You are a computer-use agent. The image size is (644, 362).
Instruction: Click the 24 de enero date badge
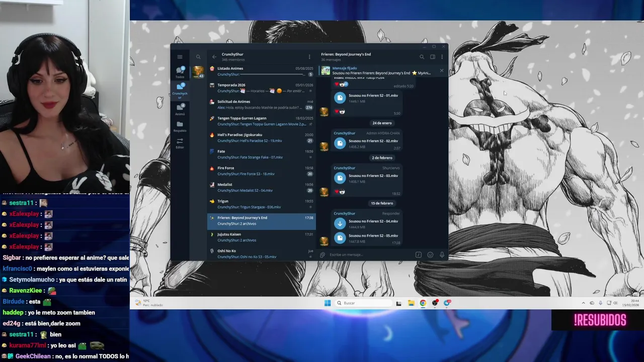(382, 123)
